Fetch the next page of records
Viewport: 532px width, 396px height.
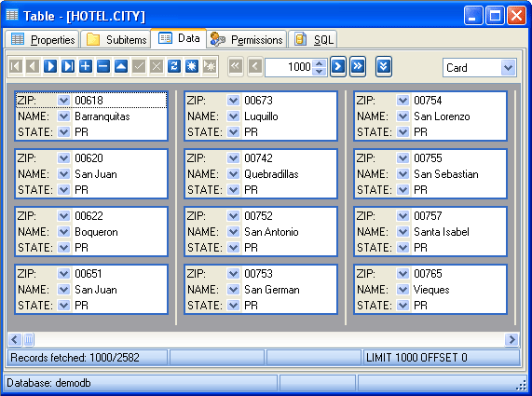(x=338, y=66)
